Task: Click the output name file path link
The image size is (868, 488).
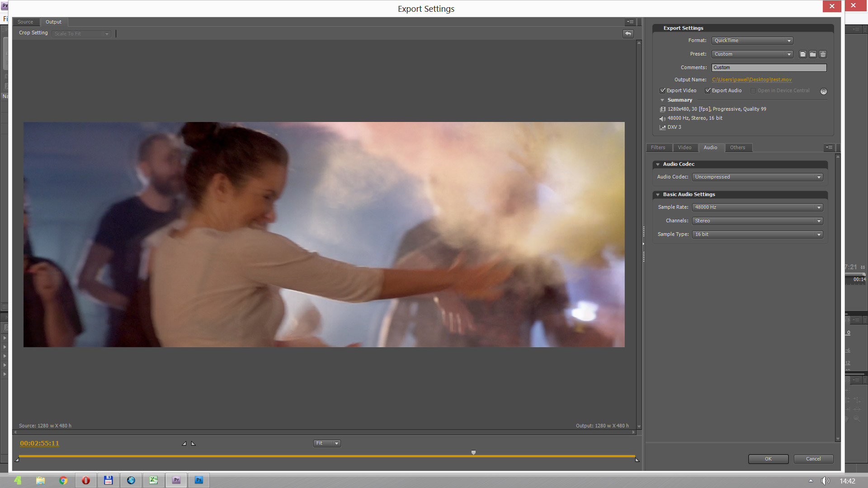Action: click(751, 80)
